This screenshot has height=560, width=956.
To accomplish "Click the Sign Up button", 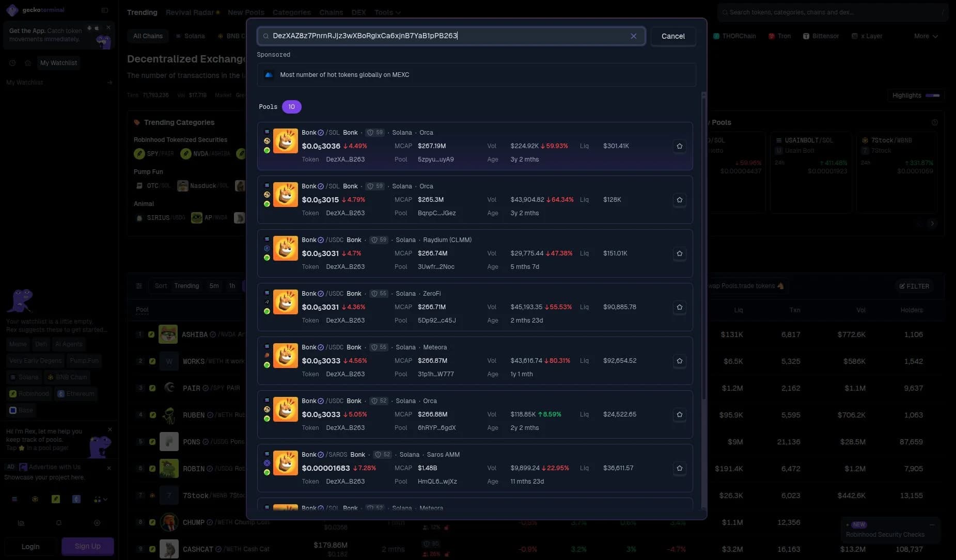I will 87,546.
